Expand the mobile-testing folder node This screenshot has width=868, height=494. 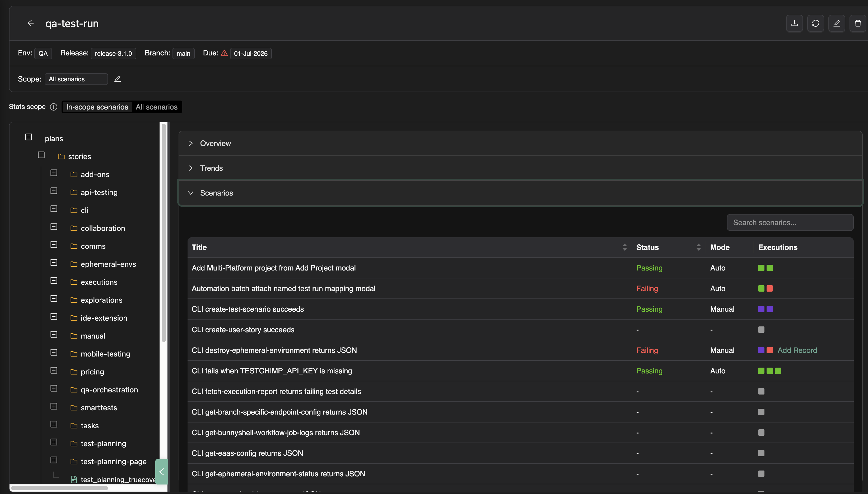point(54,353)
